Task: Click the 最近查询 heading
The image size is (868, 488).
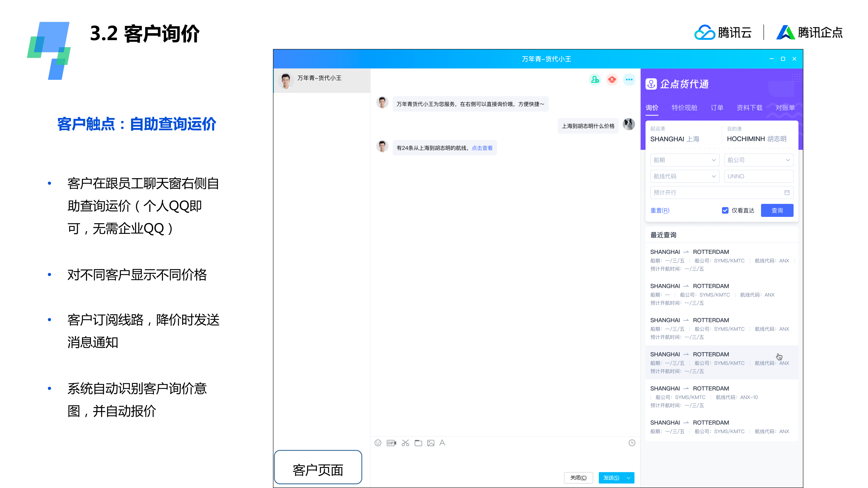Action: [x=663, y=235]
